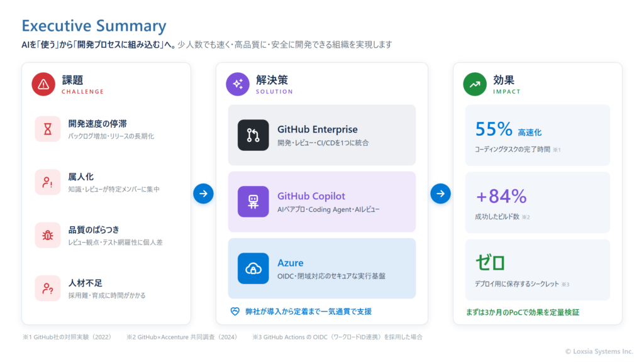
Task: Click the 属人化 title
Action: pos(81,177)
